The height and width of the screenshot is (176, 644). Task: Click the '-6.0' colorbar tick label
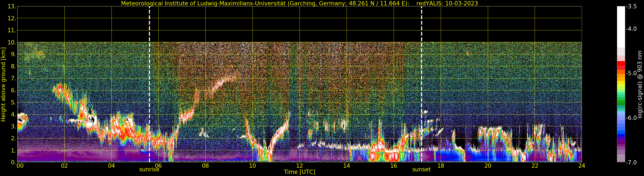point(632,118)
